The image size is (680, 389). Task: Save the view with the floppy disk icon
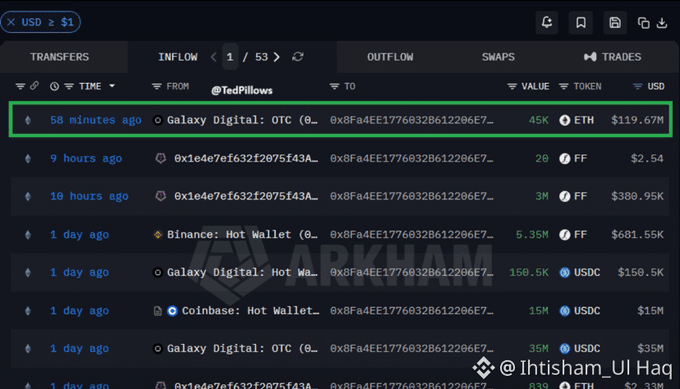pos(615,22)
